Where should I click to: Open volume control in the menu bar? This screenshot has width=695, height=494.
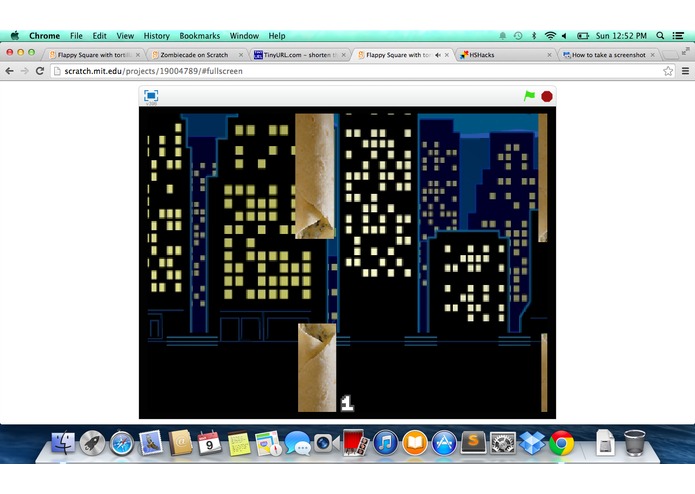point(564,35)
